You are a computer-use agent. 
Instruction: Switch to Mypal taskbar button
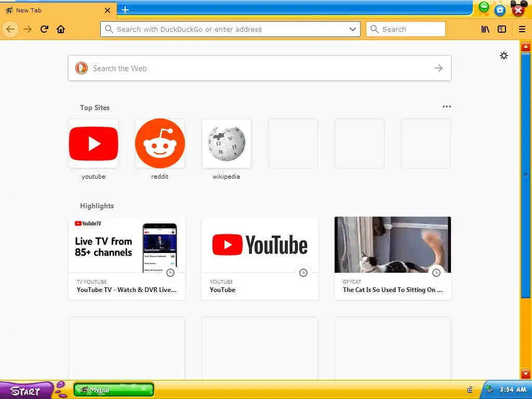(x=114, y=390)
